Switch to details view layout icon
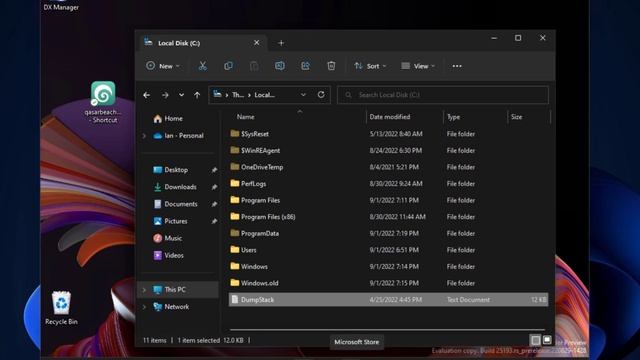The height and width of the screenshot is (360, 640). point(536,340)
